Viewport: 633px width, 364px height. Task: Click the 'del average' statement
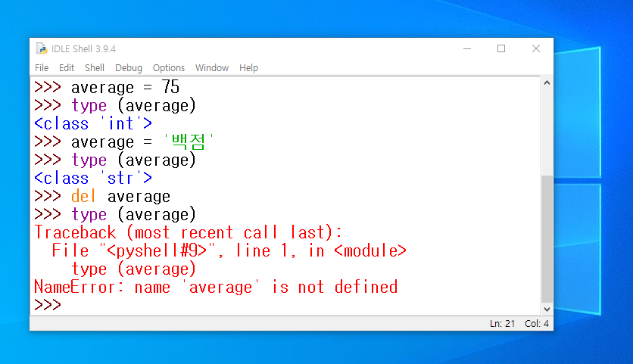point(120,196)
